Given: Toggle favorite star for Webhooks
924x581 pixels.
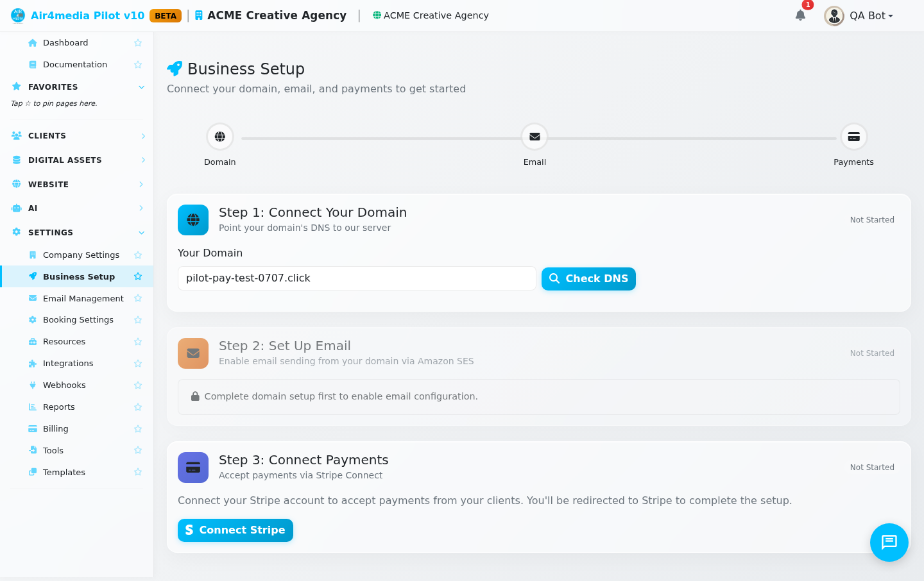Looking at the screenshot, I should 138,385.
